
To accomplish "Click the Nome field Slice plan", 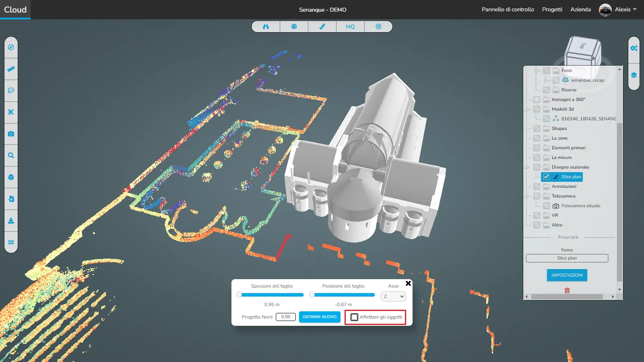I will coord(567,258).
